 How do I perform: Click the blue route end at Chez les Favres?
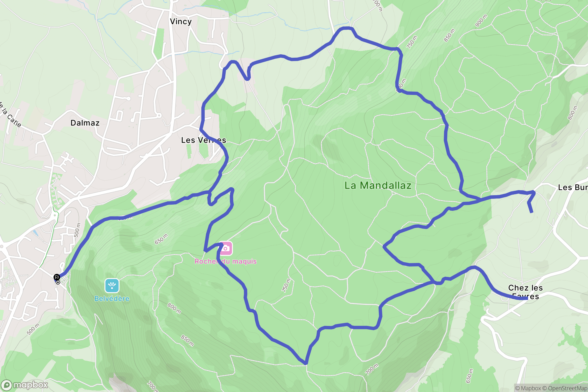click(x=527, y=298)
